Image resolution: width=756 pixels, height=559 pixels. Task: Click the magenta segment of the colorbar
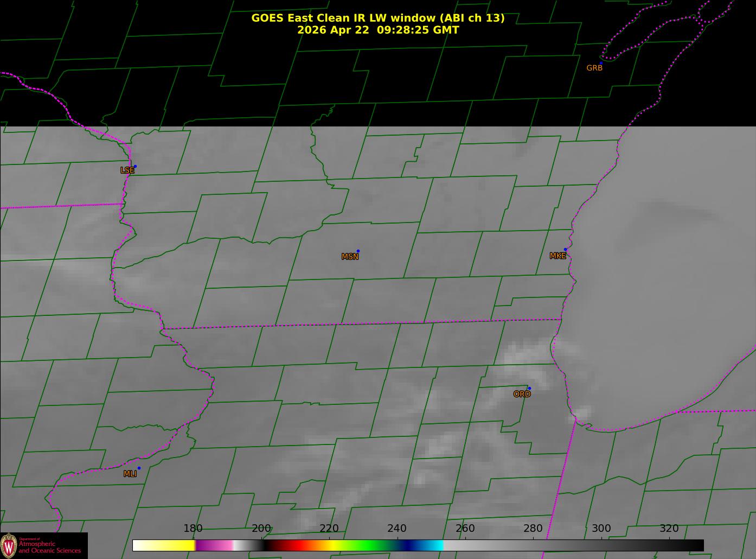pos(214,545)
